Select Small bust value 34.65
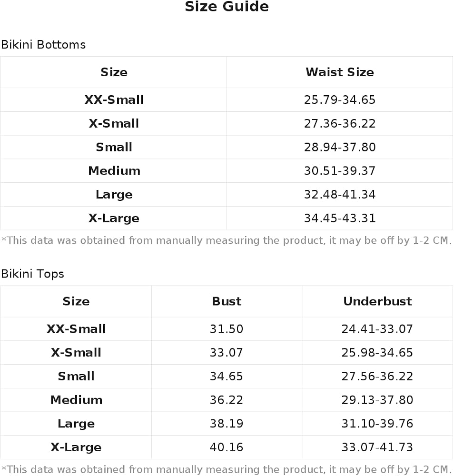 (227, 377)
